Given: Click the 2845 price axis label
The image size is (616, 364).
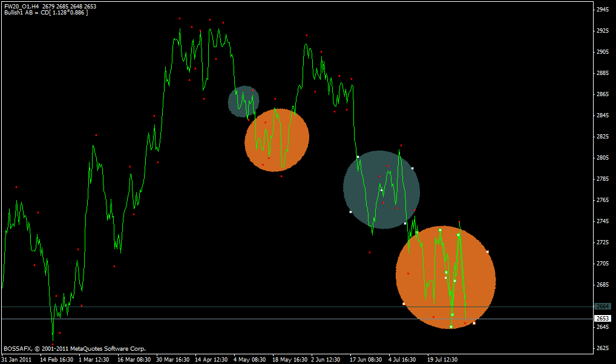Looking at the screenshot, I should [x=603, y=115].
